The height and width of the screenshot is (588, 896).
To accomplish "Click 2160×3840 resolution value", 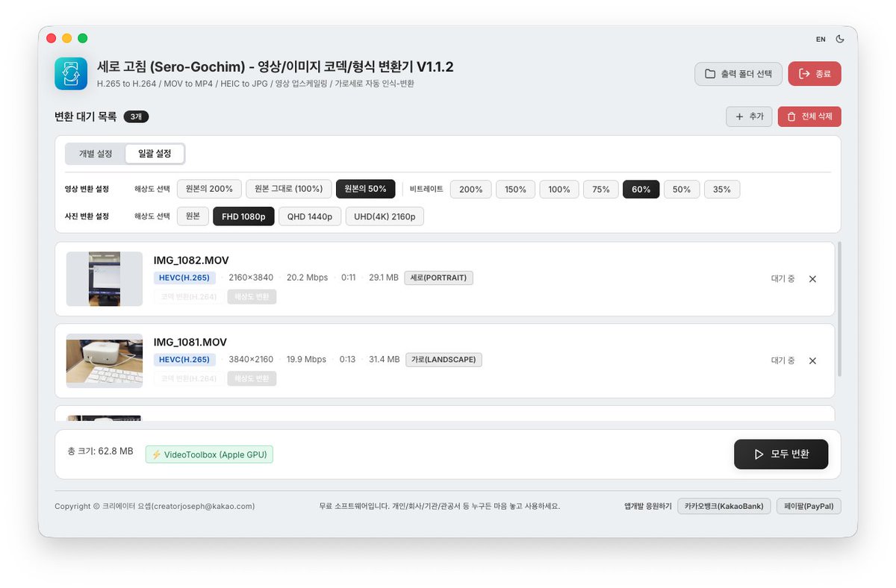I will point(252,278).
